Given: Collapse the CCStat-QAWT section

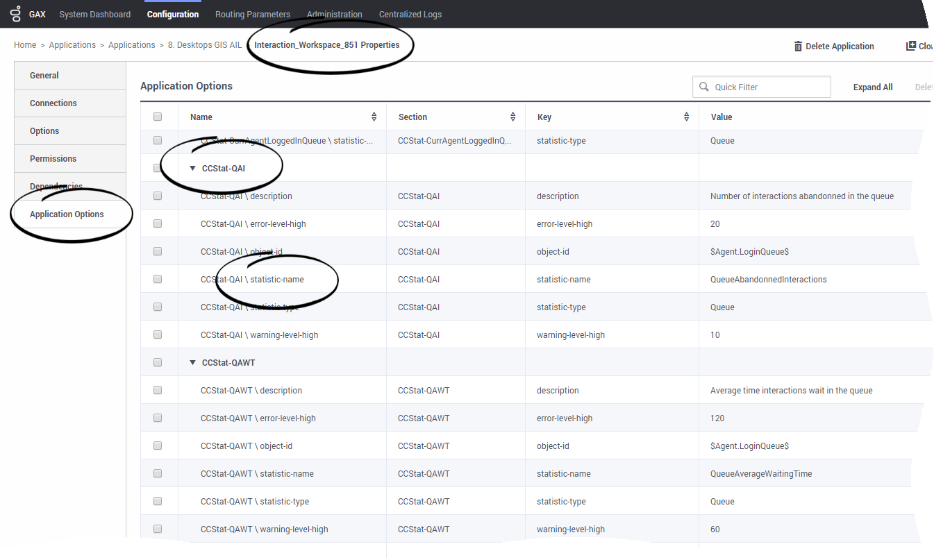Looking at the screenshot, I should tap(192, 362).
